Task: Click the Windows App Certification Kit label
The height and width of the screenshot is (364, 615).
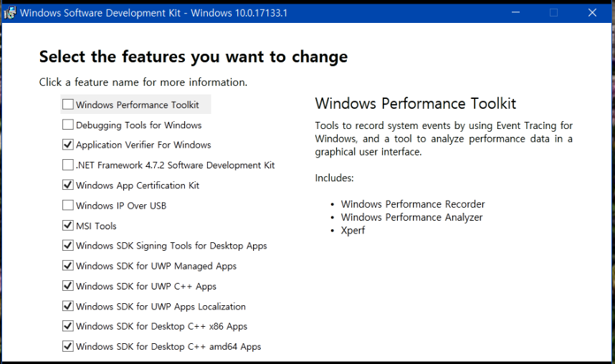Action: click(138, 185)
